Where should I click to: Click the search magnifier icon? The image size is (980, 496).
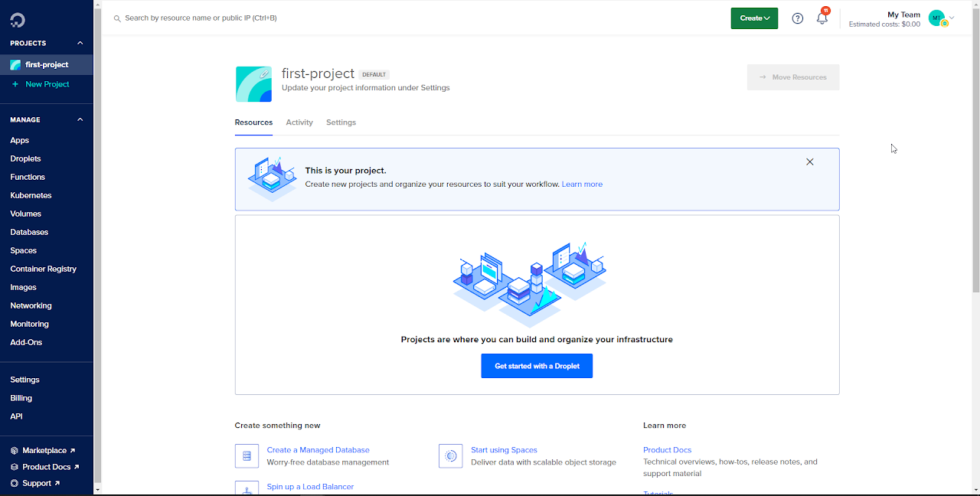pos(117,18)
